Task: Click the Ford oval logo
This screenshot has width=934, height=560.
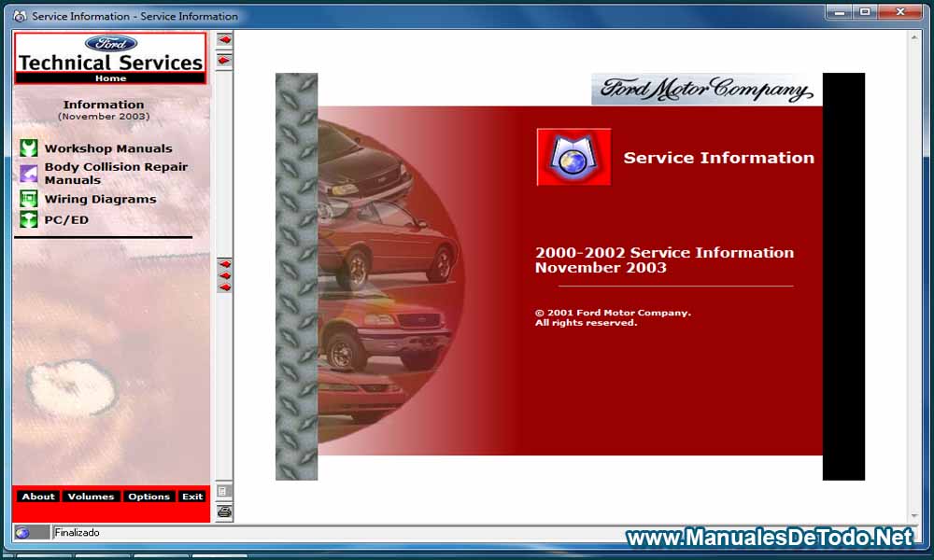Action: [111, 44]
